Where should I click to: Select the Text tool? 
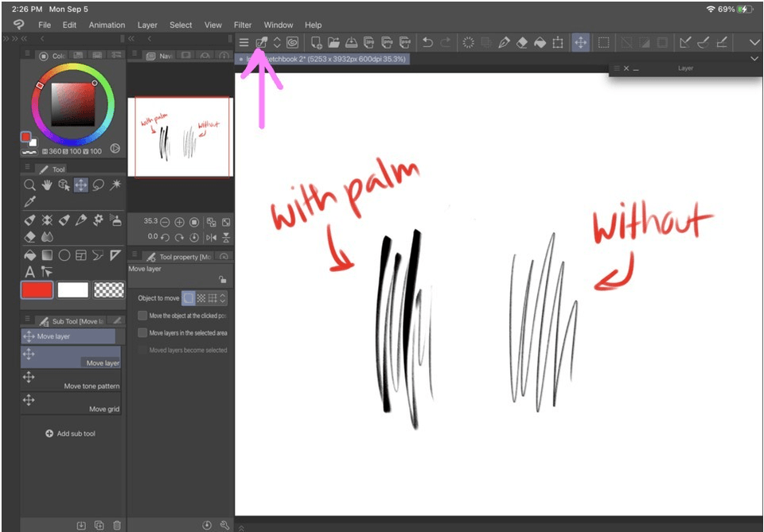(x=29, y=272)
